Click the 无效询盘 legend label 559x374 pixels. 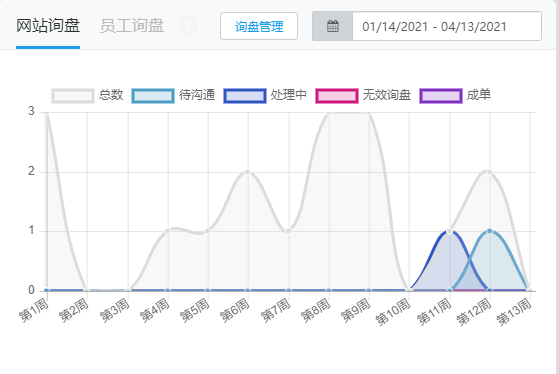tap(387, 95)
